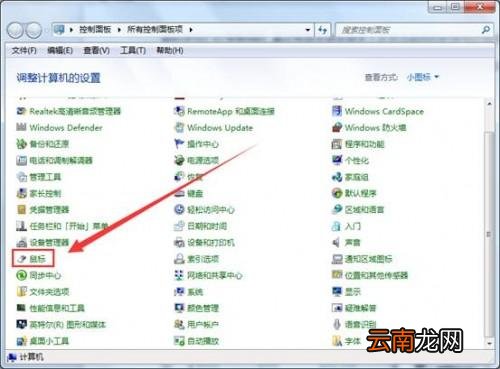Open 电话和调制解调器 phone and modem icon

22,160
